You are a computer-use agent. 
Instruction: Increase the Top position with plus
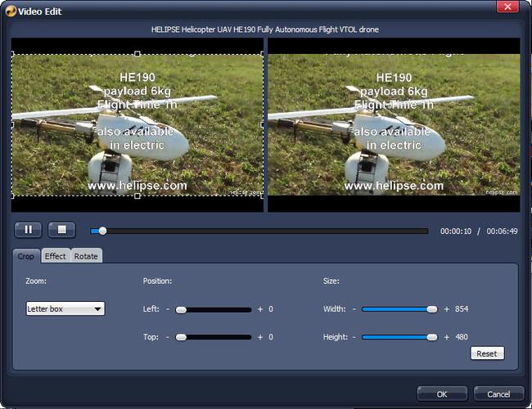tap(260, 337)
